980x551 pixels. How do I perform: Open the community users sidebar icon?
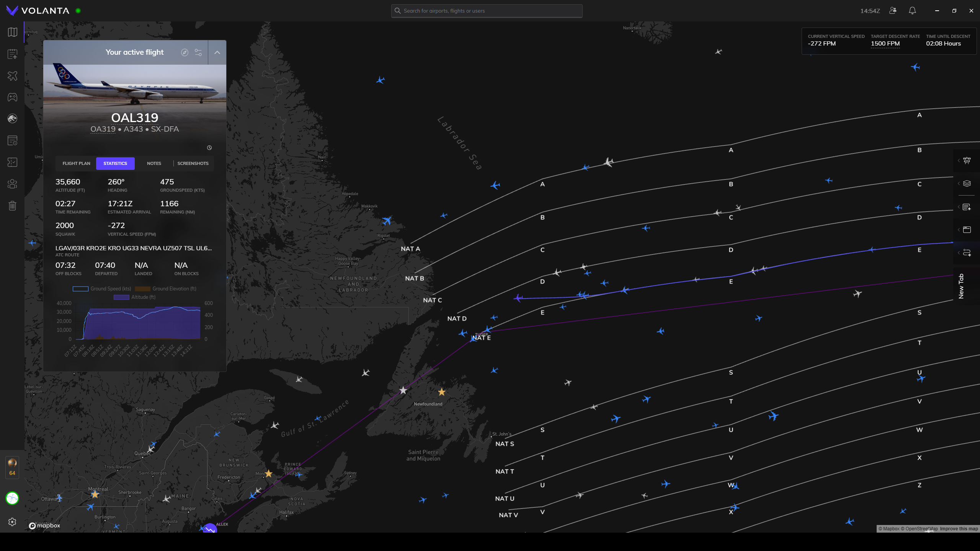pos(13,184)
